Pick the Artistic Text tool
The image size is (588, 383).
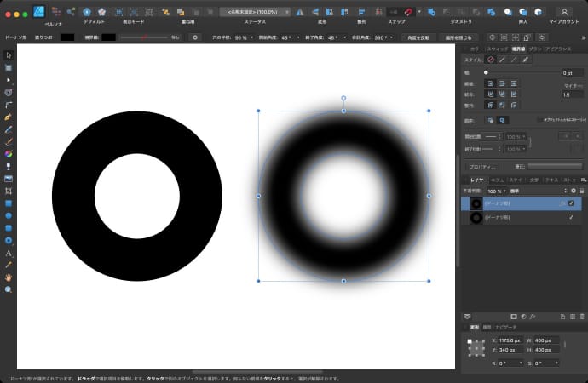(x=9, y=253)
